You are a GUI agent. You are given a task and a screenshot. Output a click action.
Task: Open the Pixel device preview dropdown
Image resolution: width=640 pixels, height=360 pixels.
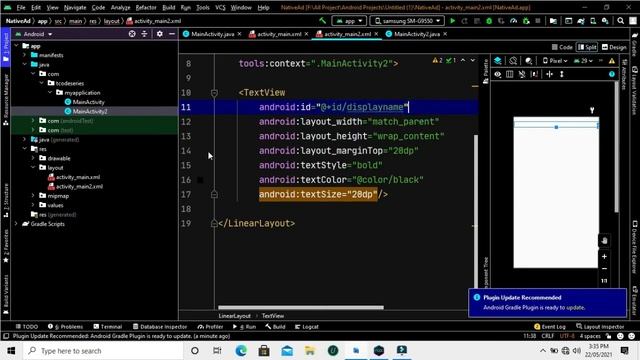[x=555, y=61]
